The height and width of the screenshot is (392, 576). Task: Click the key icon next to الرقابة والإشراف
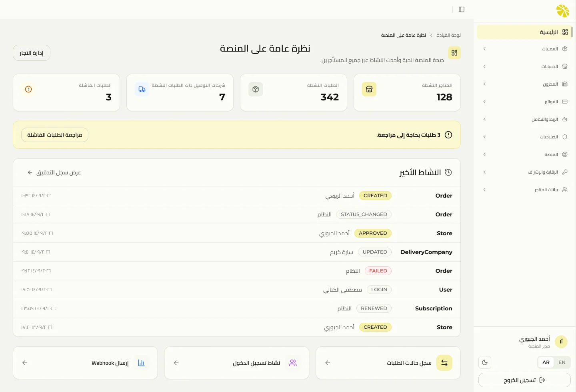[x=565, y=172]
